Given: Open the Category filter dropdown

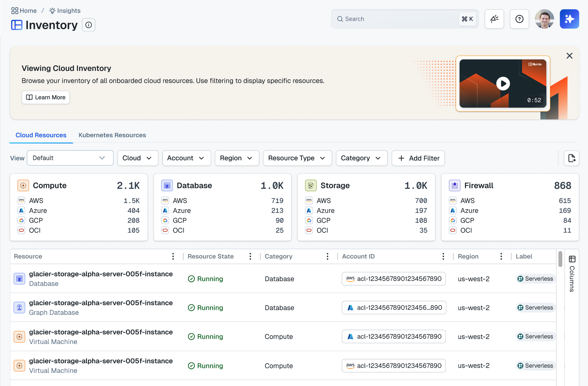Looking at the screenshot, I should pos(362,158).
